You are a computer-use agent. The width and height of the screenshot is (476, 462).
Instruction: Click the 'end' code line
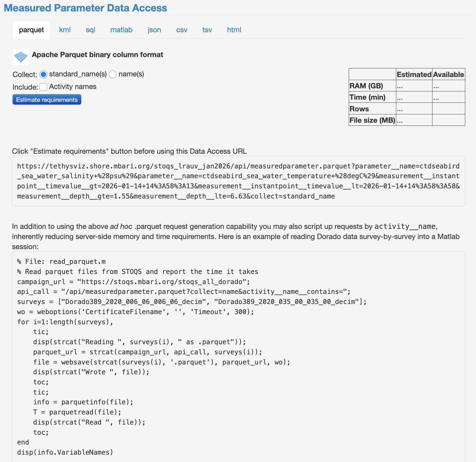click(x=23, y=442)
